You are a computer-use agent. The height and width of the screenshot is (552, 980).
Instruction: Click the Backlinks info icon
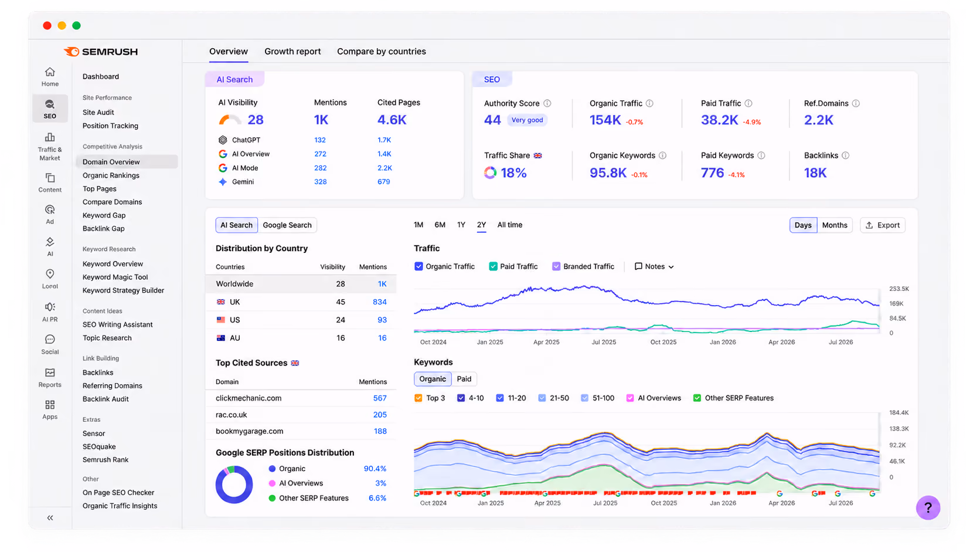click(x=845, y=155)
